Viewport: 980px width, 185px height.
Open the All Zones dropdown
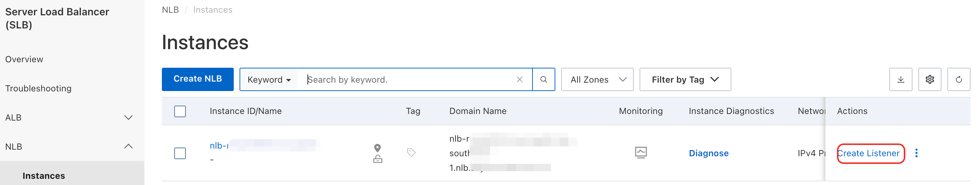597,79
